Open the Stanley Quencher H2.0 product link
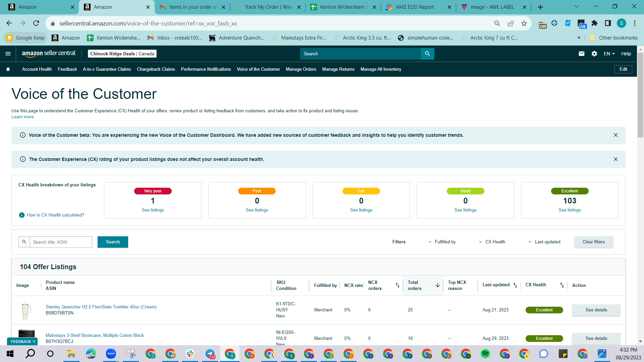The image size is (644, 362). tap(101, 307)
